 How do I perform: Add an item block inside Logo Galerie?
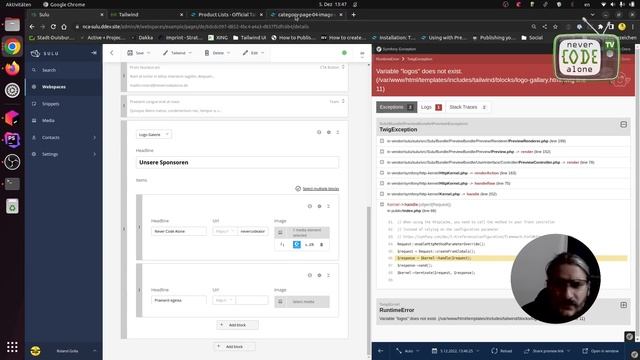tap(237, 325)
